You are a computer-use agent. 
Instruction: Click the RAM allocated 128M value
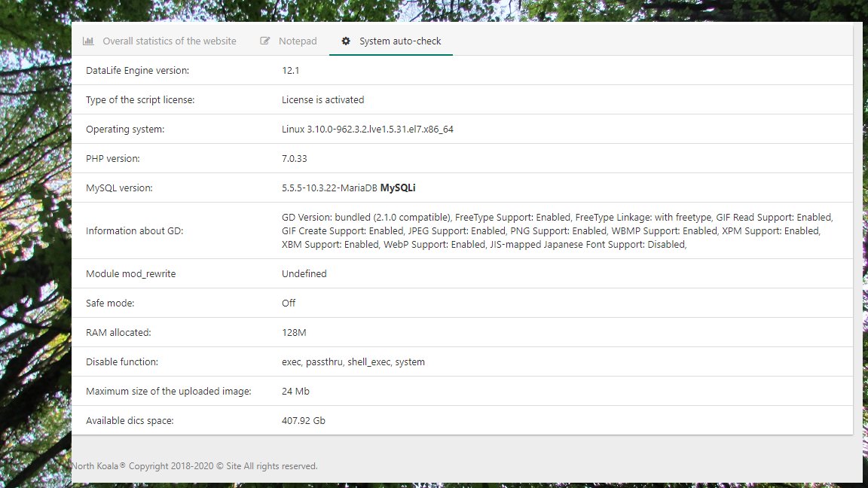(x=294, y=333)
